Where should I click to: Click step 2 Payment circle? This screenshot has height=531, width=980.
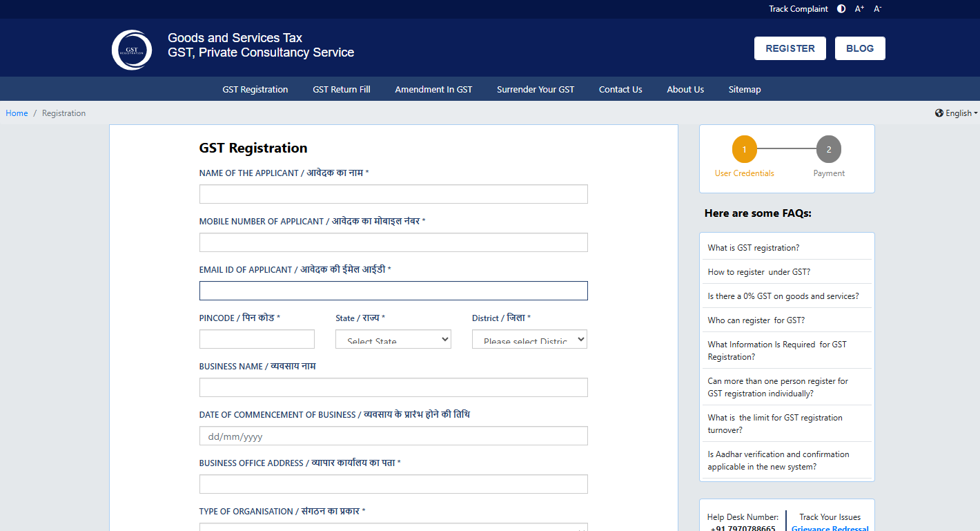(x=828, y=149)
